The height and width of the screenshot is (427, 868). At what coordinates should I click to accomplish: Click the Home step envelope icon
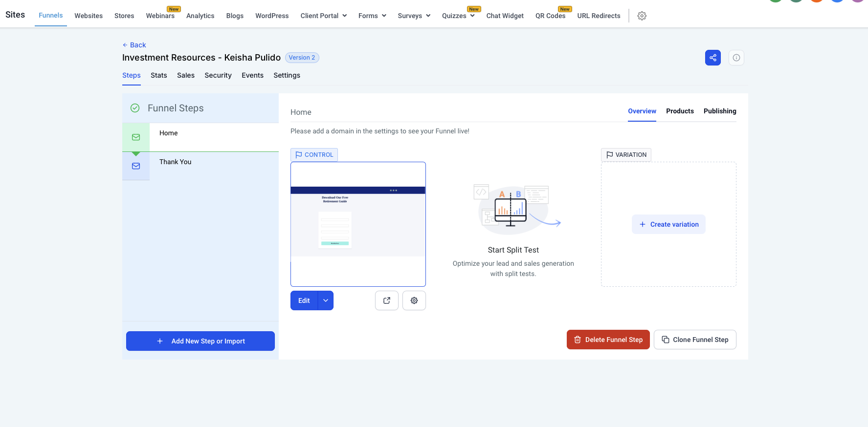tap(136, 137)
